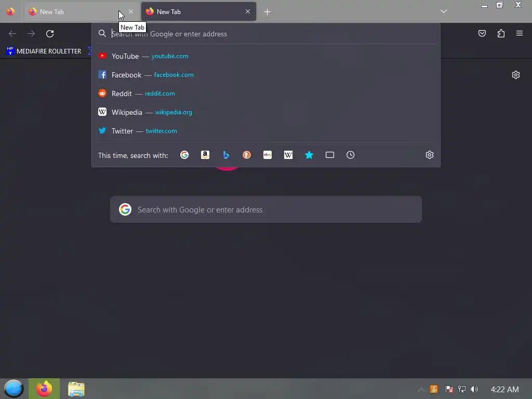Open Twitter twitter.com suggestion
The height and width of the screenshot is (399, 532).
(x=266, y=130)
